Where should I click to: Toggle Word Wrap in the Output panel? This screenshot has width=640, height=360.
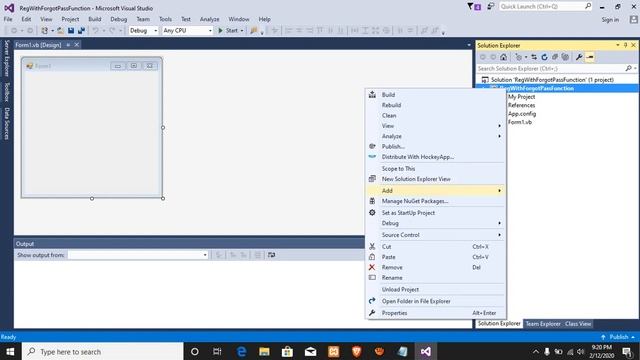coord(271,255)
